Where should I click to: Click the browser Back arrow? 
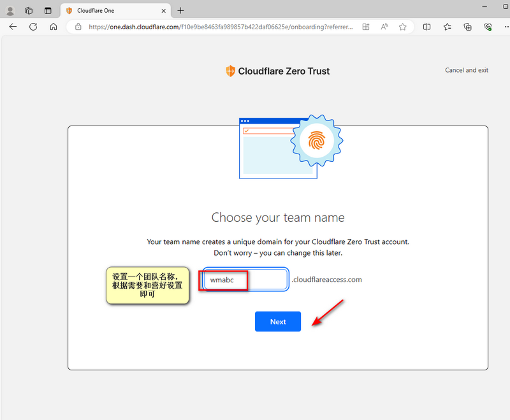[13, 27]
